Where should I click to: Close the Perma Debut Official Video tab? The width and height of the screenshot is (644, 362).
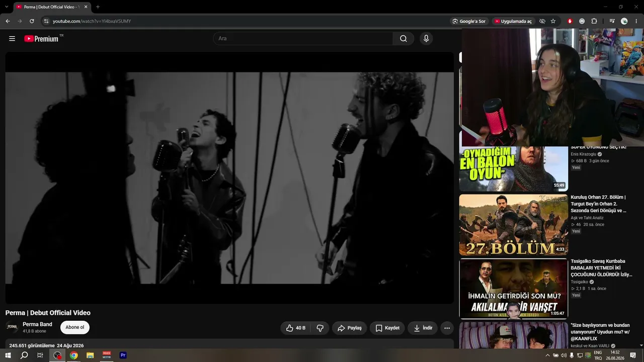86,7
